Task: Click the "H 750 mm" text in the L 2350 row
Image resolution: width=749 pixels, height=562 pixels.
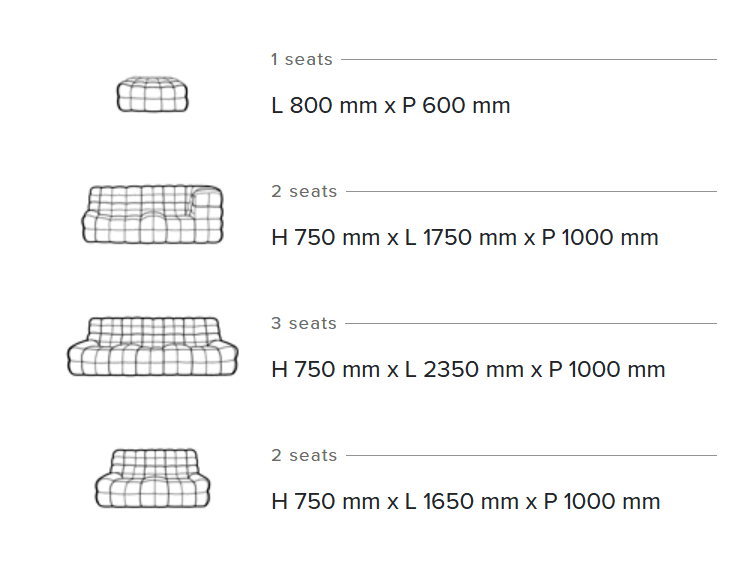Action: point(325,370)
